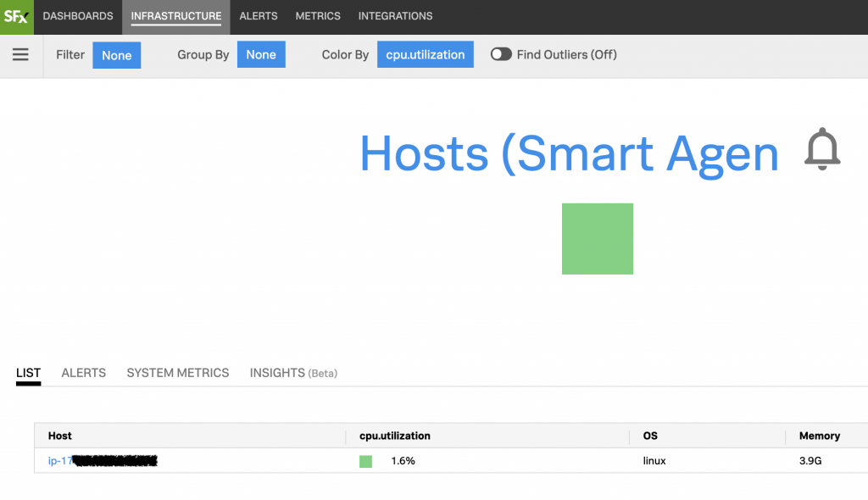Switch to the LIST tab
The width and height of the screenshot is (868, 500).
(28, 373)
